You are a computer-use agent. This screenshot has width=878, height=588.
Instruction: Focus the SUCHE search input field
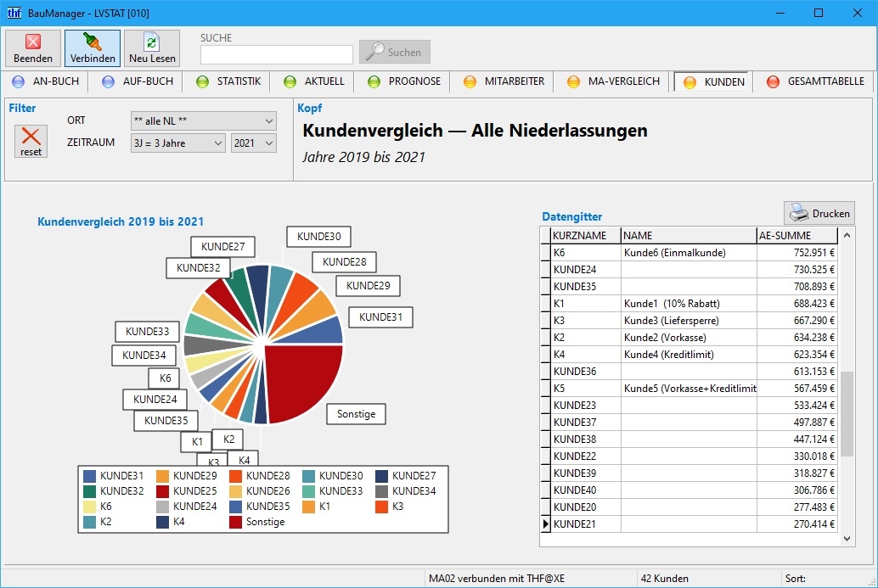[x=277, y=55]
